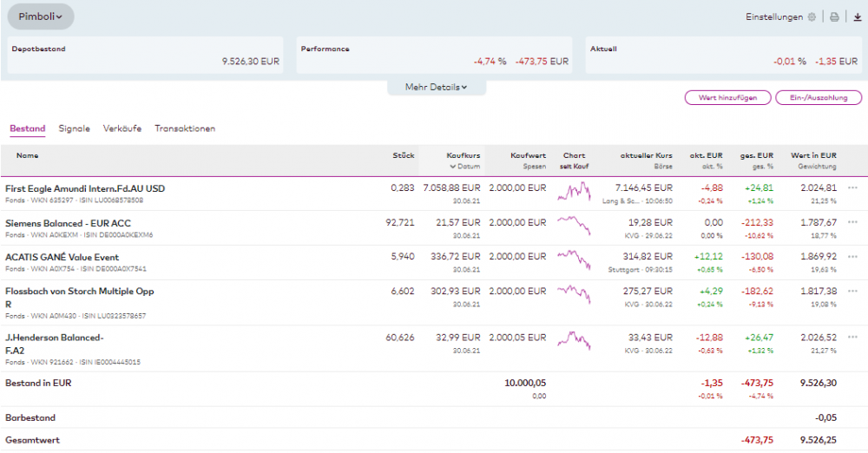Open First Eagle Amundi fund link
This screenshot has height=453, width=868.
coord(85,187)
